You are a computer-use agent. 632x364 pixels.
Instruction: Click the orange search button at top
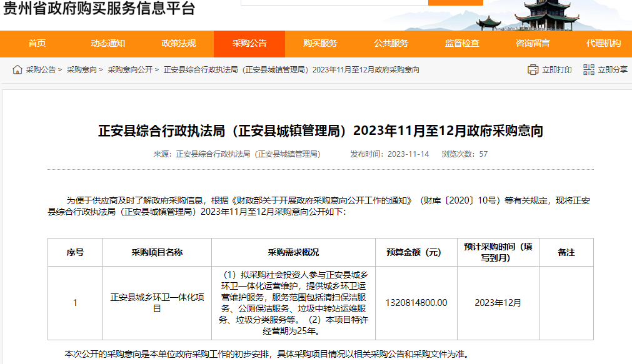click(456, 2)
